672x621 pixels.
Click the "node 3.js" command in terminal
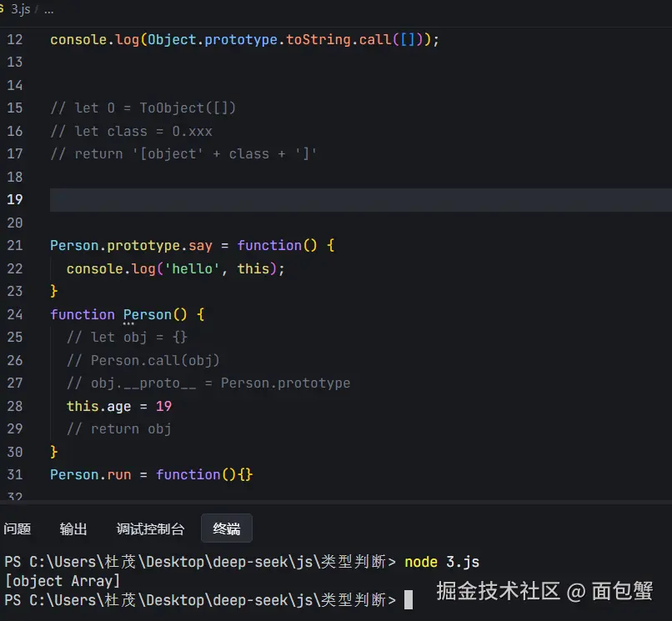(x=442, y=562)
